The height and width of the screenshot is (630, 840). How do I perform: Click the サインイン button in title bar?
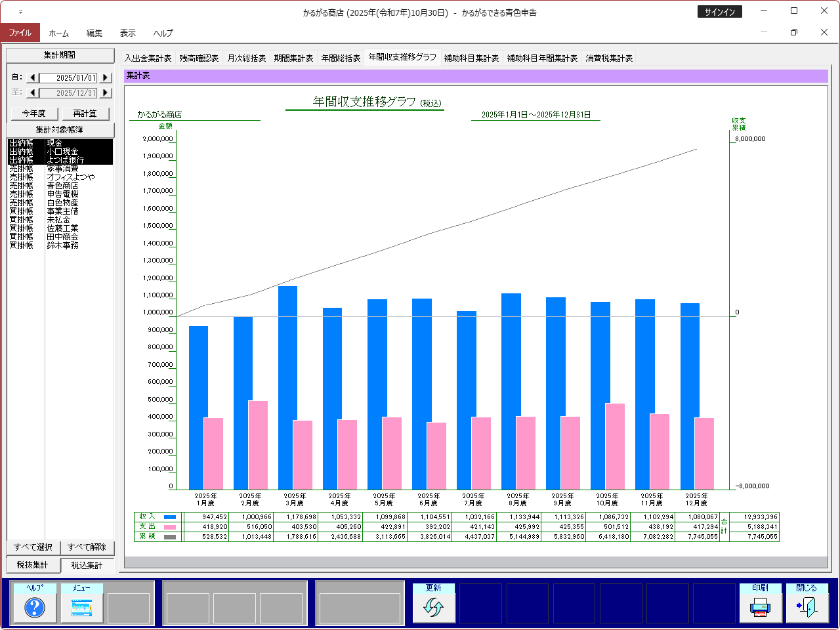[x=719, y=12]
